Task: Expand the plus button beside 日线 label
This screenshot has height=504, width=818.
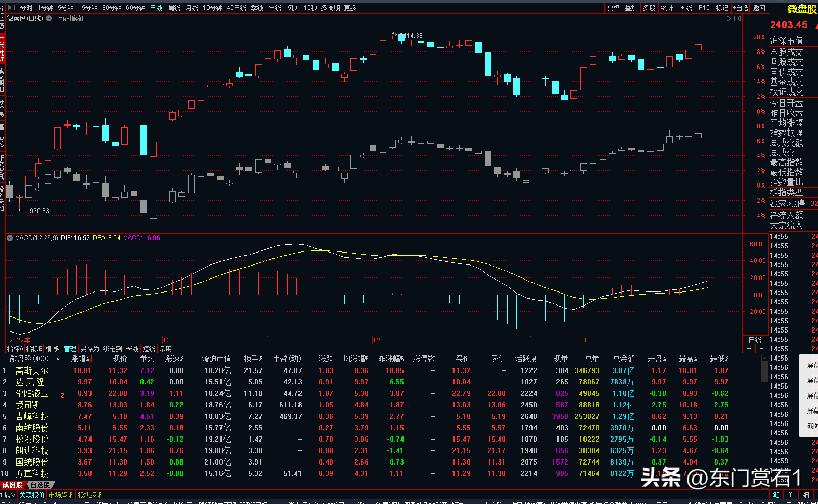Action: pos(749,348)
